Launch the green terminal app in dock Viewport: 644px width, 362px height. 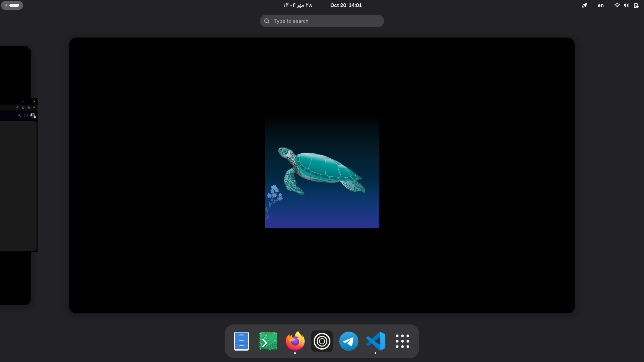tap(268, 341)
